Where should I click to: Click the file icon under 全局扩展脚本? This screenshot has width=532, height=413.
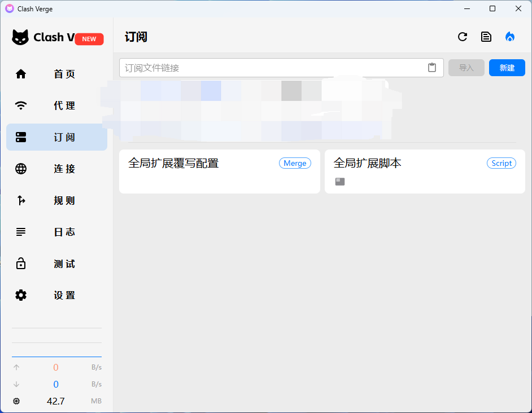click(x=339, y=182)
